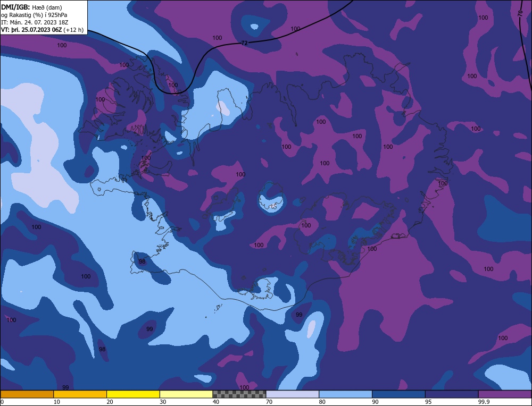Click the init time "IT: Mán. 24. 07. 2023 18Z"
The image size is (532, 406).
35,22
